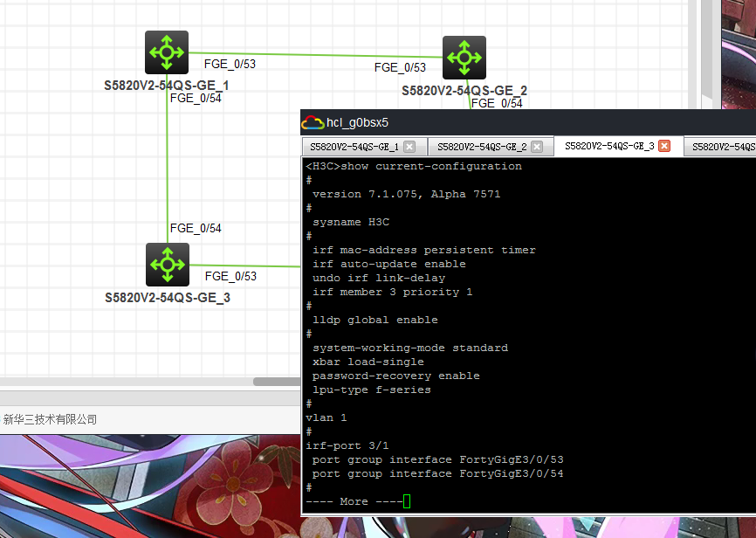Click the '---- More ----' prompt

click(354, 502)
